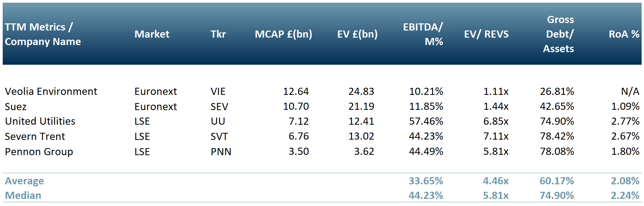The height and width of the screenshot is (206, 644).
Task: Select the VIE ticker cell
Action: point(218,91)
